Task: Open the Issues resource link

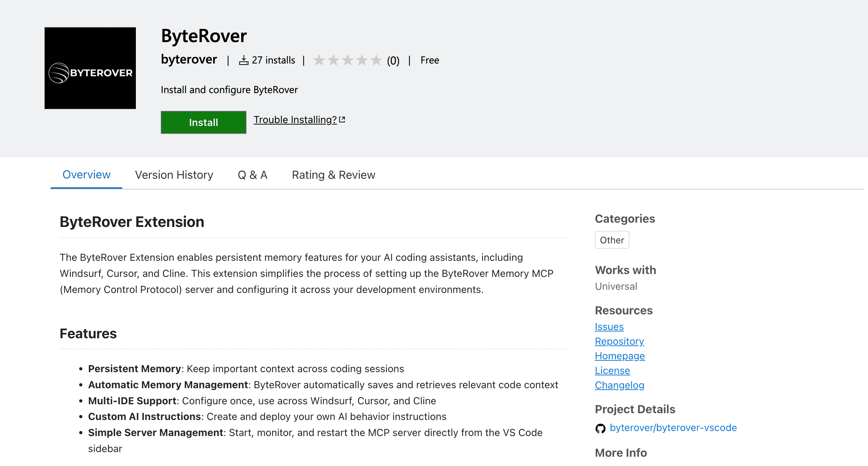Action: coord(609,326)
